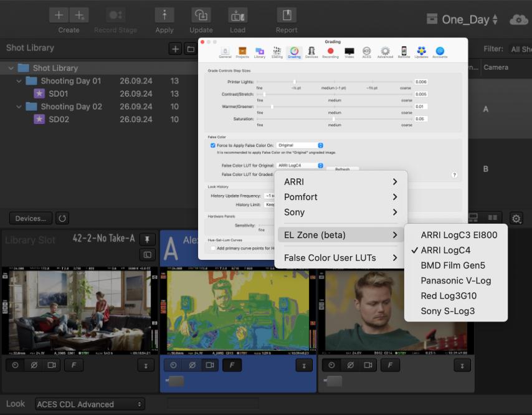The width and height of the screenshot is (532, 415).
Task: Open False Color LUT for Original dropdown
Action: point(300,165)
